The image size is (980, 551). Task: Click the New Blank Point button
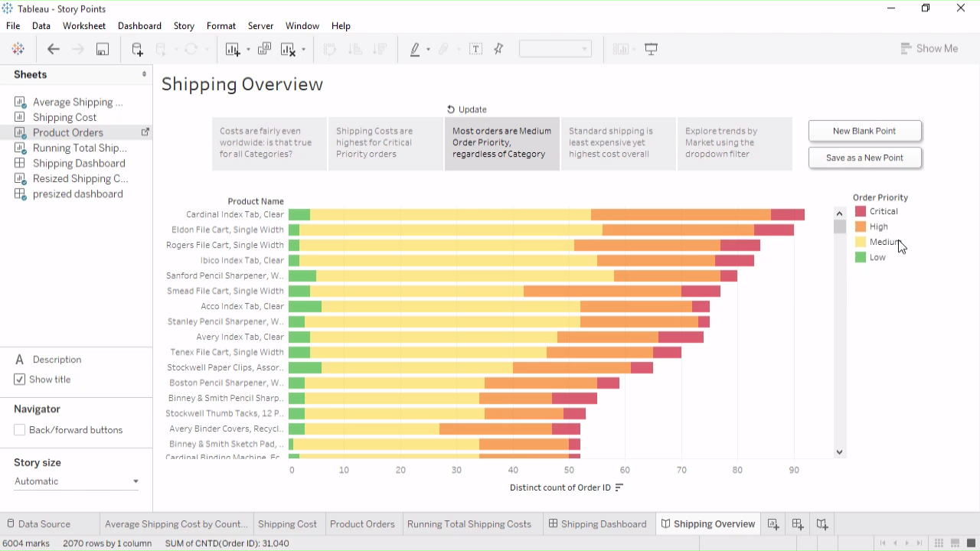[864, 131]
